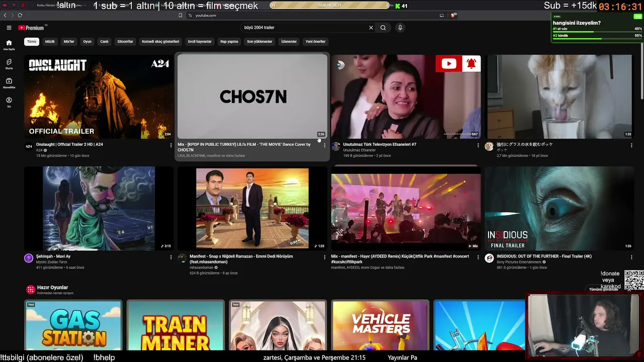Open options menu for the manifest Hayır mix
The image size is (644, 362).
(x=478, y=257)
